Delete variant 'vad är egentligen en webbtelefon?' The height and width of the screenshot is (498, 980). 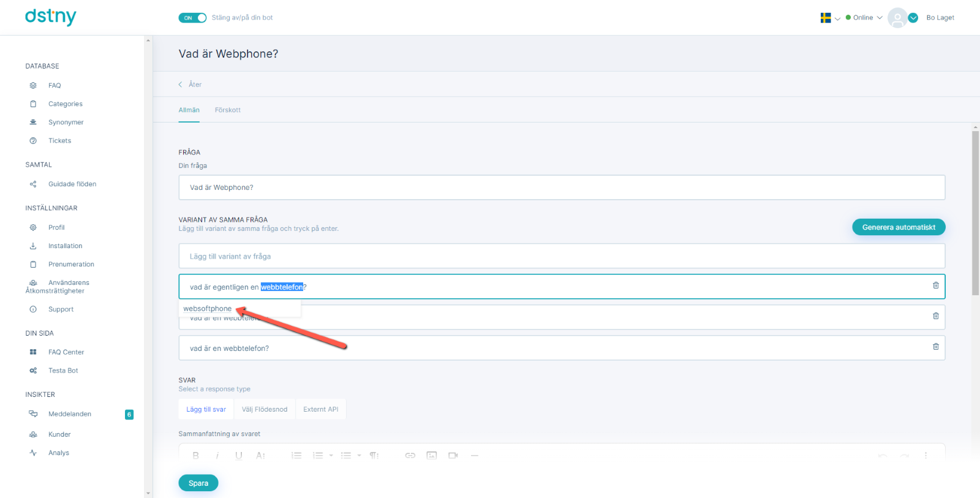tap(935, 285)
